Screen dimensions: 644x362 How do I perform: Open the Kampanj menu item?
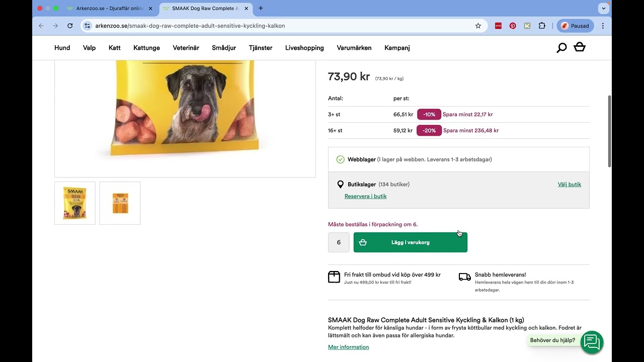coord(397,48)
